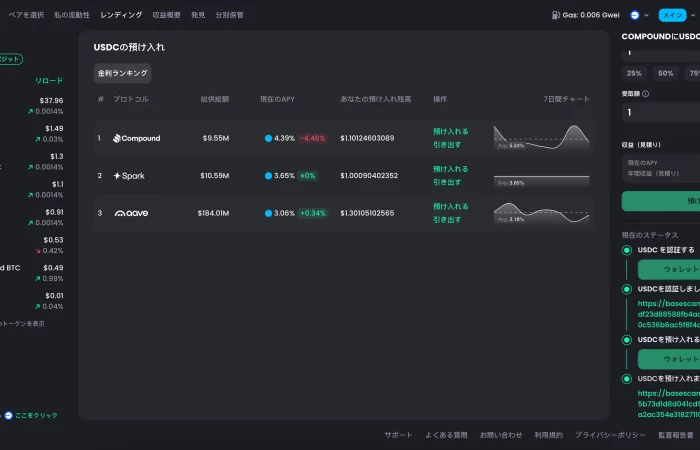Click the Aave protocol logo
This screenshot has width=700, height=450.
click(x=131, y=213)
